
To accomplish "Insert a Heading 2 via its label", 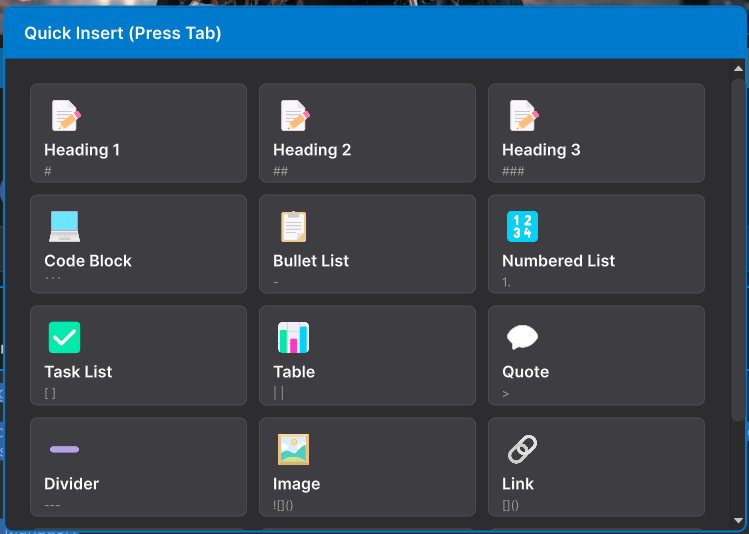I will coord(312,150).
